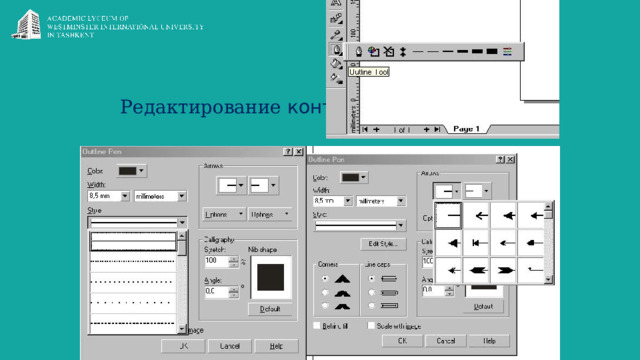Click help question mark in left dialog
This screenshot has height=360, width=640.
(x=288, y=151)
